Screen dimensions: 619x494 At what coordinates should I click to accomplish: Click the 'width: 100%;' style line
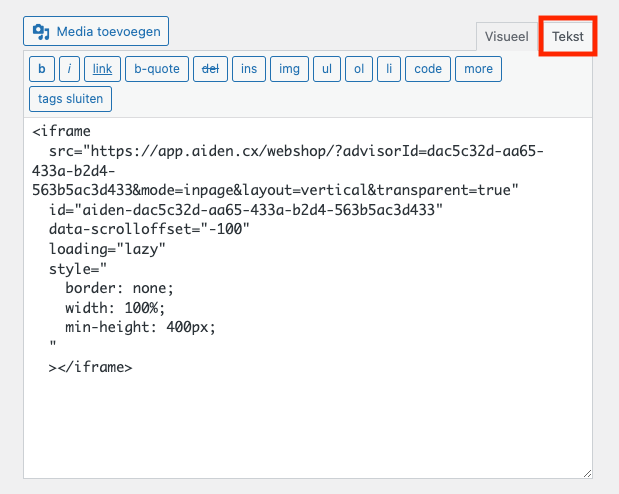coord(115,308)
